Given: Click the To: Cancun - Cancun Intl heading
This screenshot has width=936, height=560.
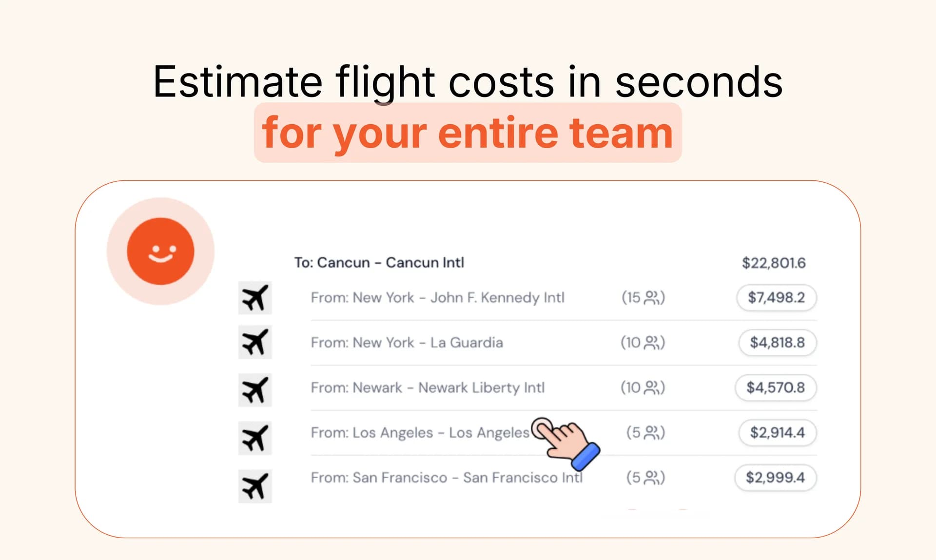Looking at the screenshot, I should 379,263.
